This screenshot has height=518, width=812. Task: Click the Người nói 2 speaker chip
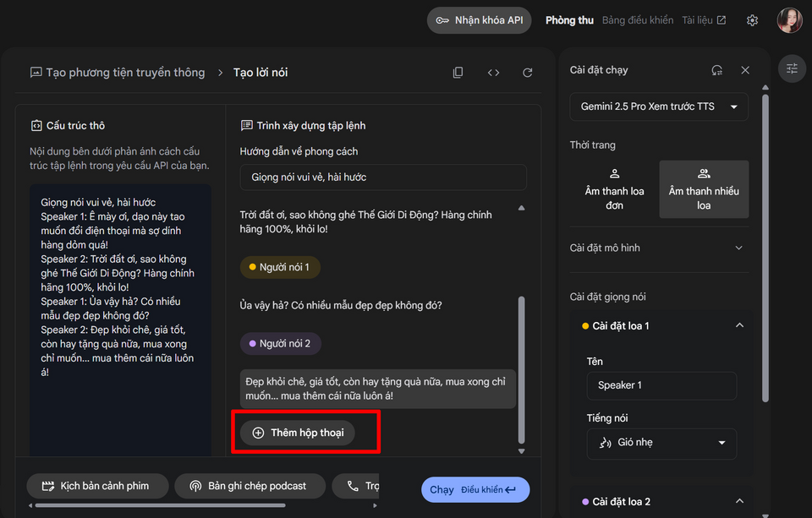[x=281, y=344]
